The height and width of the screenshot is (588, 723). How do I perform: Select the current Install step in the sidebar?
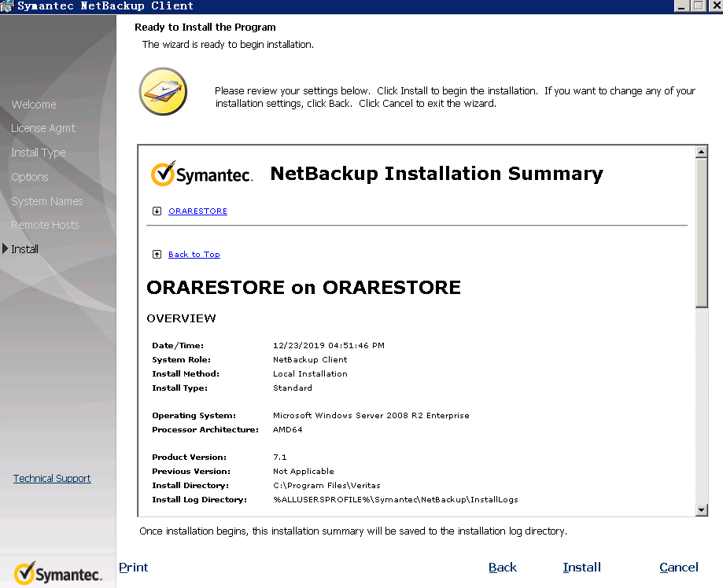[x=24, y=249]
